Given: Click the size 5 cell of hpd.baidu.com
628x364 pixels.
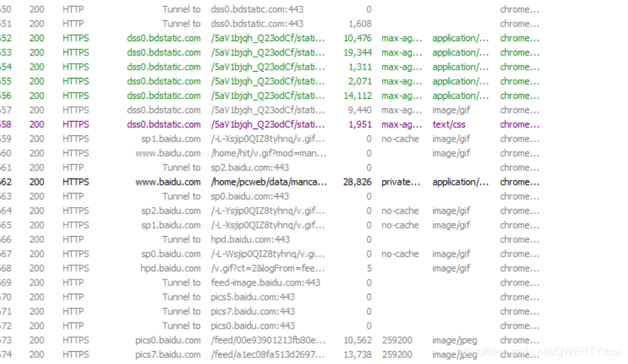Looking at the screenshot, I should pos(369,269).
